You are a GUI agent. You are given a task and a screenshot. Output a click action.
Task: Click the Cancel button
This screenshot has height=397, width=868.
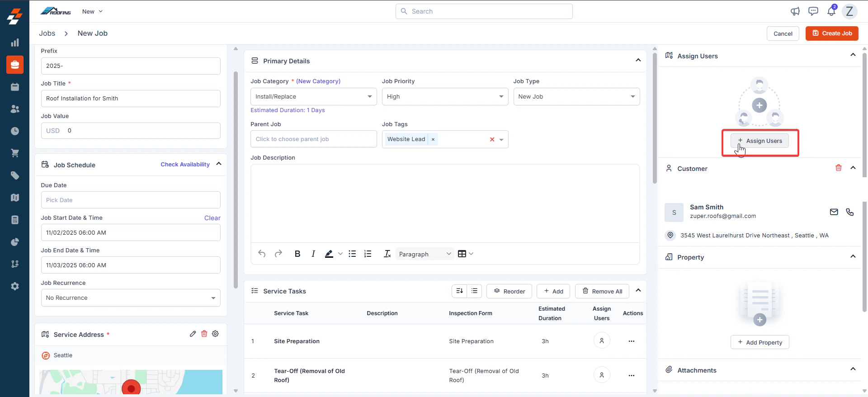coord(783,33)
